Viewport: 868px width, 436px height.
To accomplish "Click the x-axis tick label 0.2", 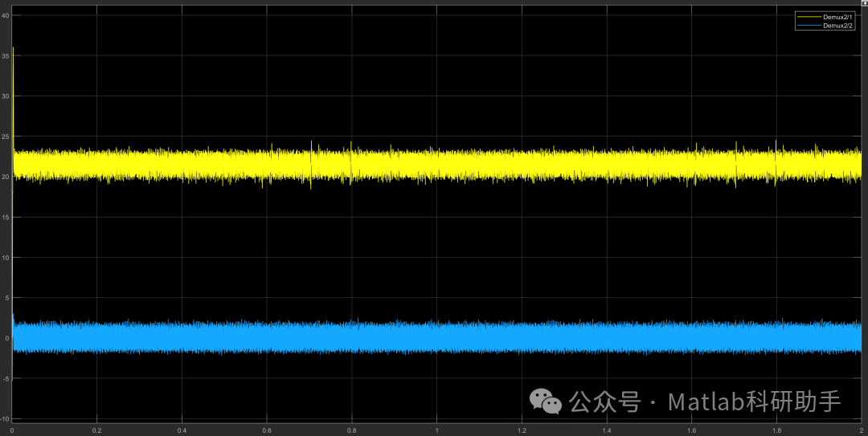I will click(x=97, y=430).
